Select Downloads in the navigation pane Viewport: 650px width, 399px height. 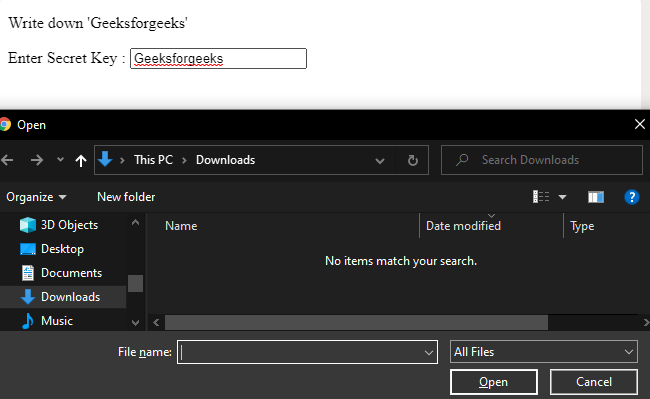(x=63, y=297)
